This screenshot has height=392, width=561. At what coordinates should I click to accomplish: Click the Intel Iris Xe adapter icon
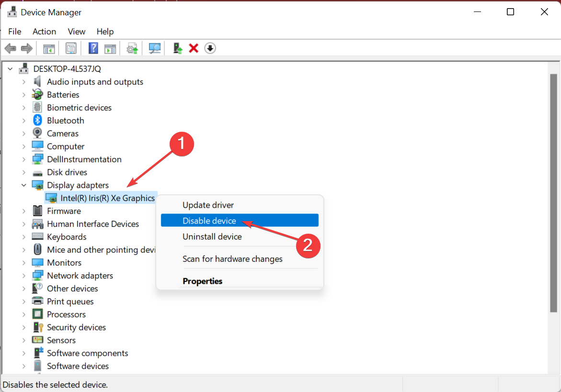point(51,198)
